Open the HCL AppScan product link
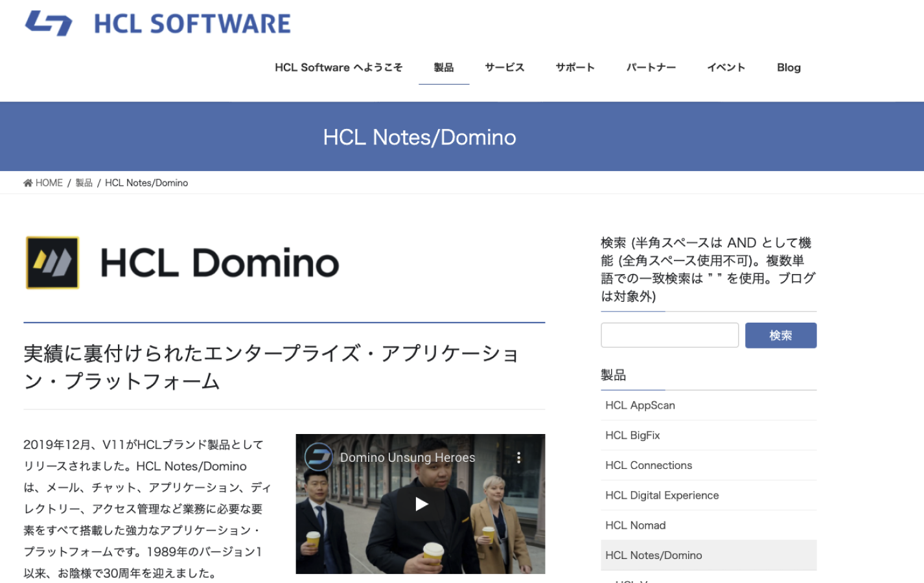This screenshot has height=583, width=924. (708, 406)
